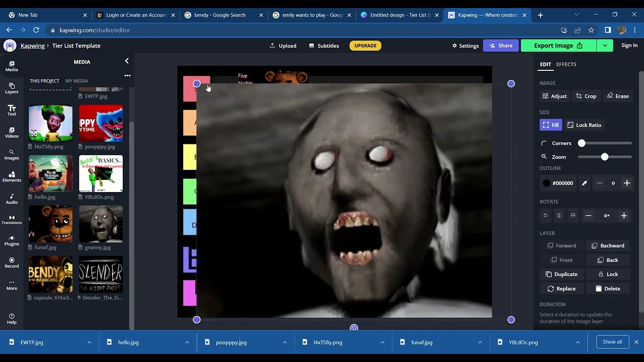This screenshot has width=644, height=362.
Task: Click the Export Image button
Action: pyautogui.click(x=558, y=45)
